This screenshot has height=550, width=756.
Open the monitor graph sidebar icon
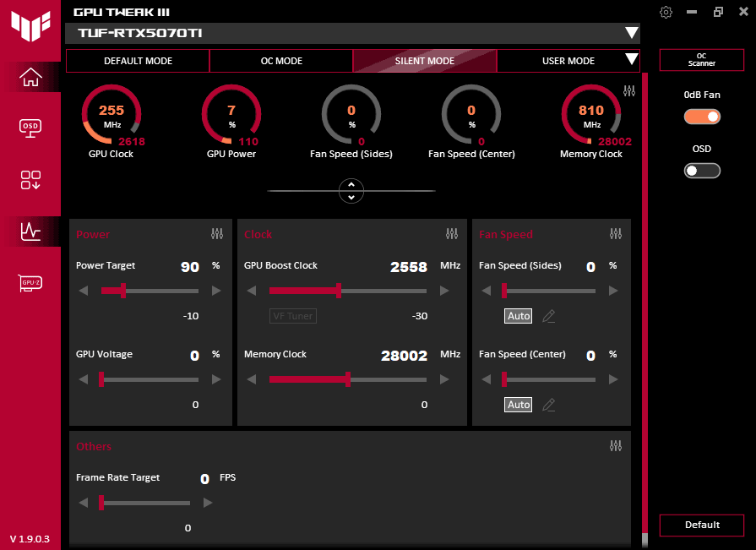30,231
